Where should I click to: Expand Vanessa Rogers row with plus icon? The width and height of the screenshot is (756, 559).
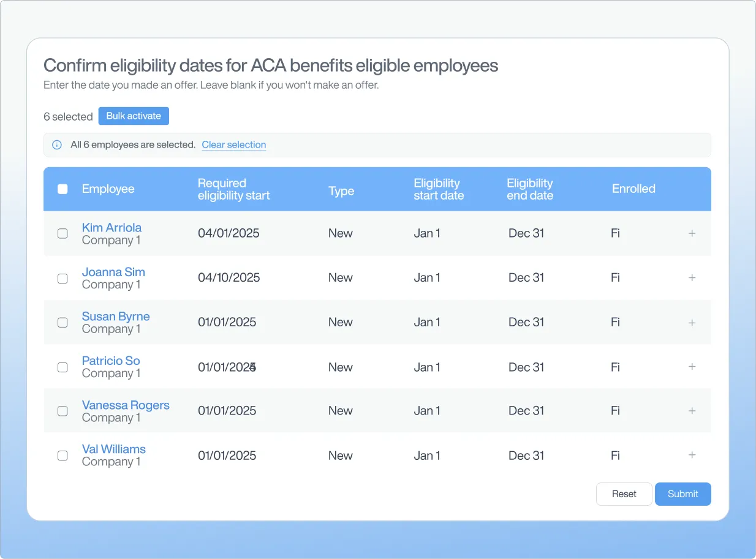[692, 411]
